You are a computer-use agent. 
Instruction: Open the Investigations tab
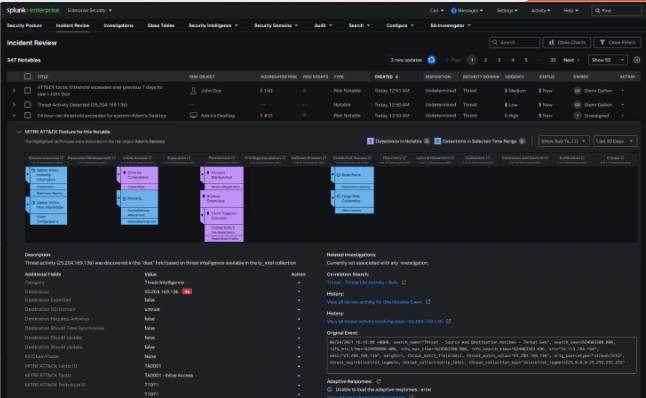118,26
